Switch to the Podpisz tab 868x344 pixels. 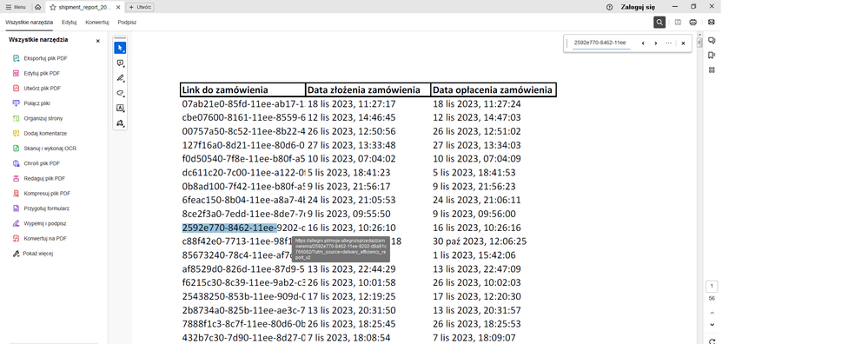[x=127, y=22]
